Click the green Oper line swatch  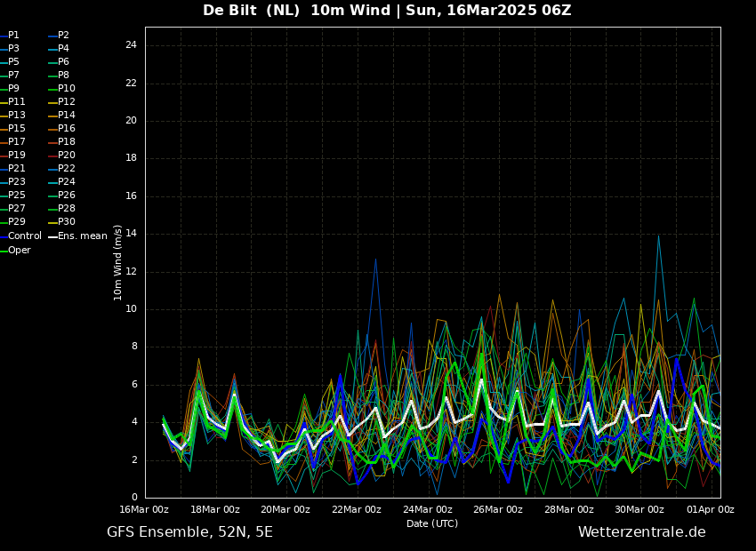tap(4, 252)
